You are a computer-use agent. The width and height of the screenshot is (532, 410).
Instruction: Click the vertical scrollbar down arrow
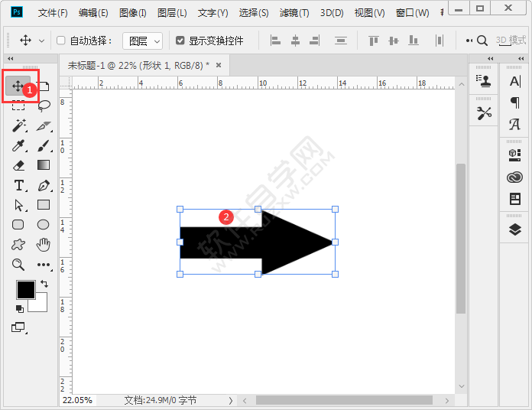(461, 386)
